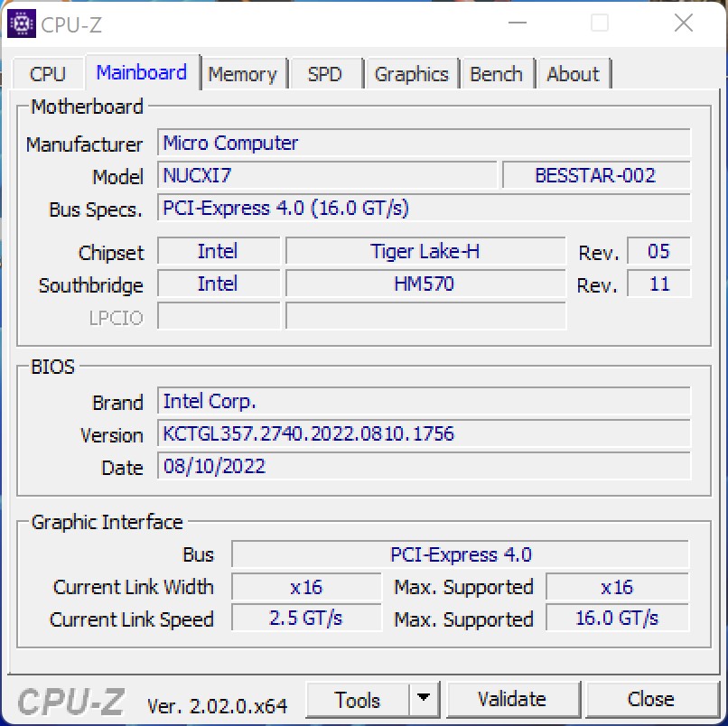Viewport: 728px width, 726px height.
Task: Close the window with the X icon
Action: (x=684, y=23)
